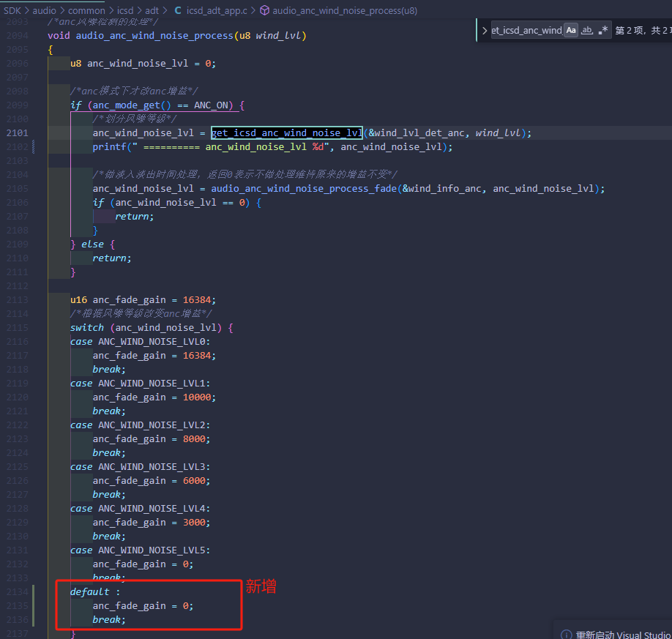Toggle Use Regular Expression (.*) in find
The height and width of the screenshot is (639, 672).
pyautogui.click(x=603, y=31)
